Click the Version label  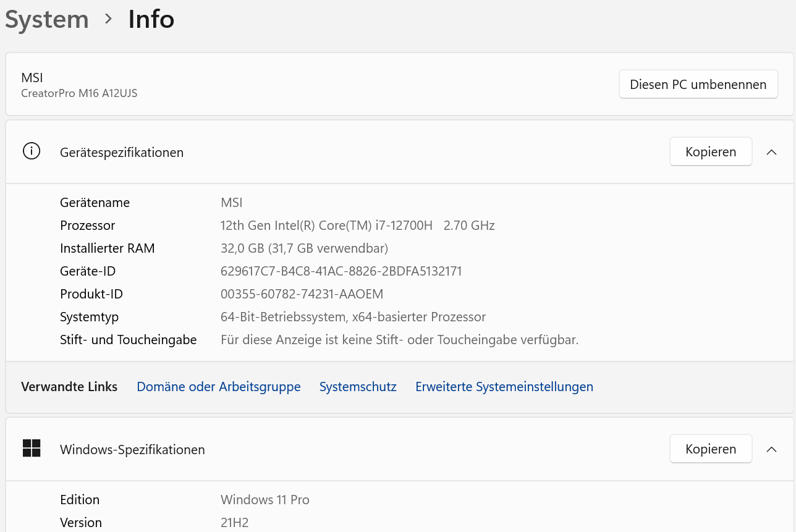tap(81, 523)
